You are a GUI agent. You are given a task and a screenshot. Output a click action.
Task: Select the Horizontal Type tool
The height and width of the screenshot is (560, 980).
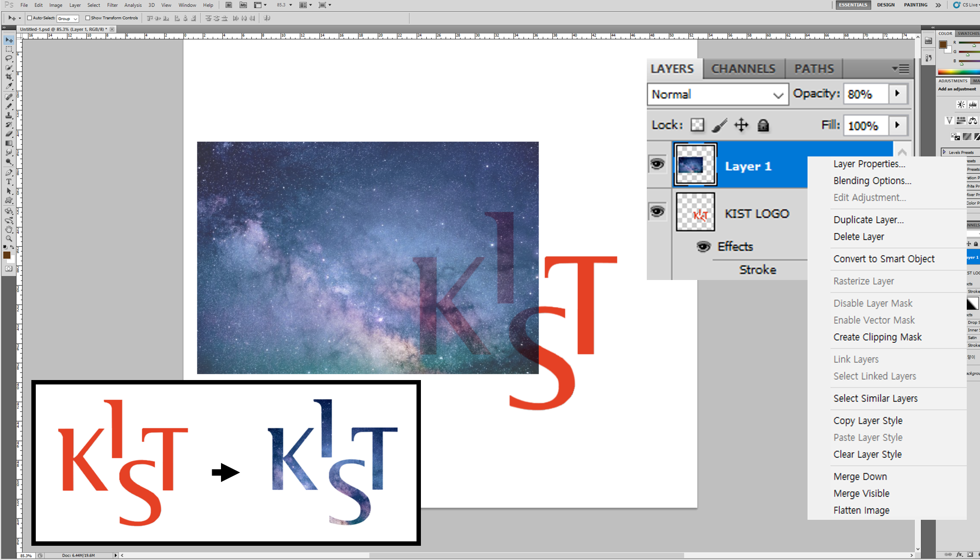click(9, 182)
